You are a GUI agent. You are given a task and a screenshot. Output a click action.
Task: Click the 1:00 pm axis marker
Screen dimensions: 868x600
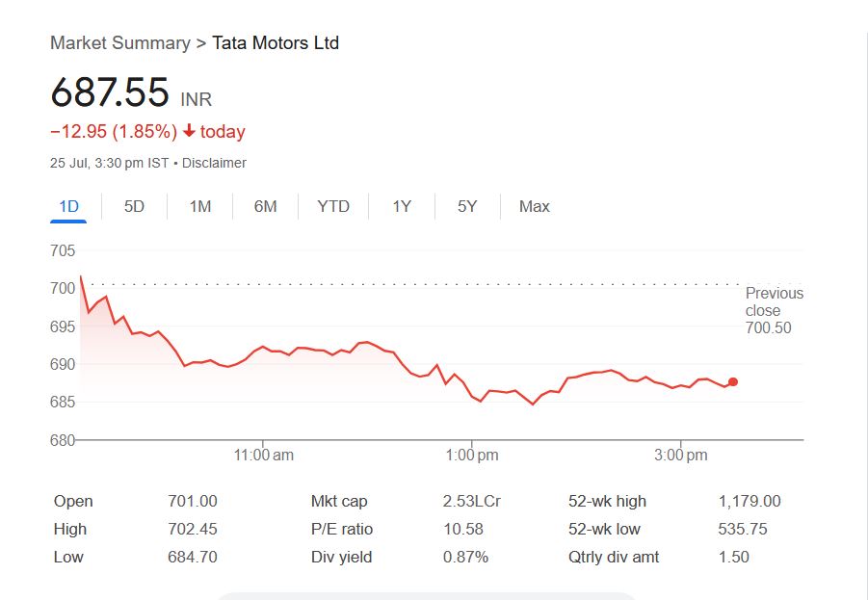(472, 455)
